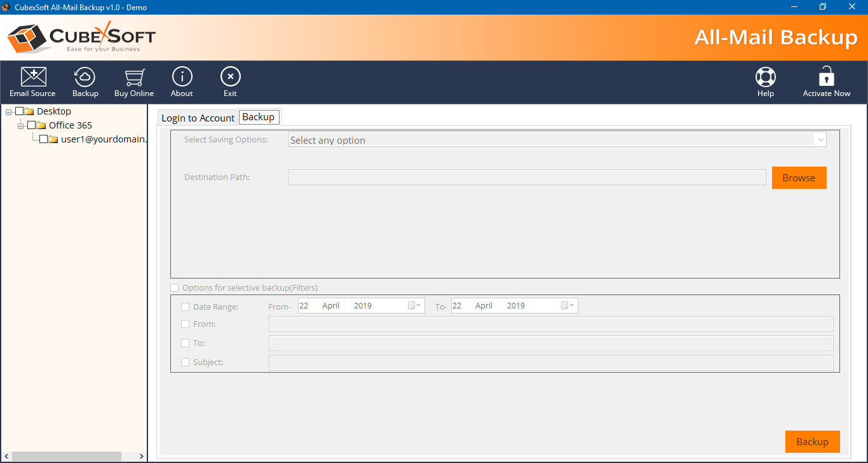The width and height of the screenshot is (868, 463).
Task: Enable the Date Range filter checkbox
Action: pyautogui.click(x=186, y=307)
